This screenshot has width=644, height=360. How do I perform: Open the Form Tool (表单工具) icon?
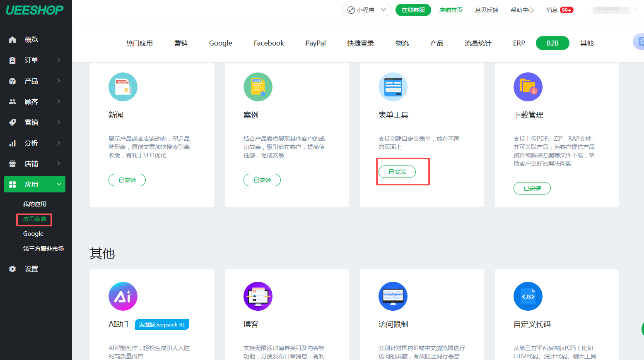point(393,87)
